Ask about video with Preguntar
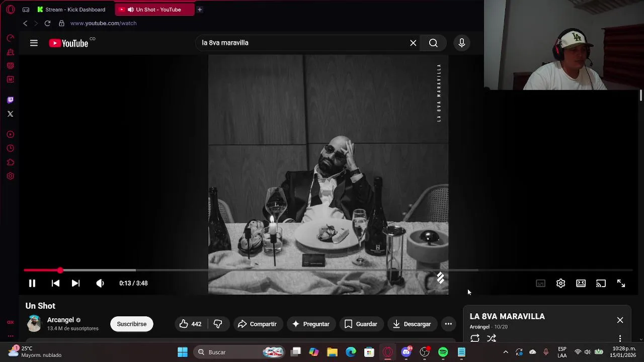The width and height of the screenshot is (644, 362). click(311, 324)
